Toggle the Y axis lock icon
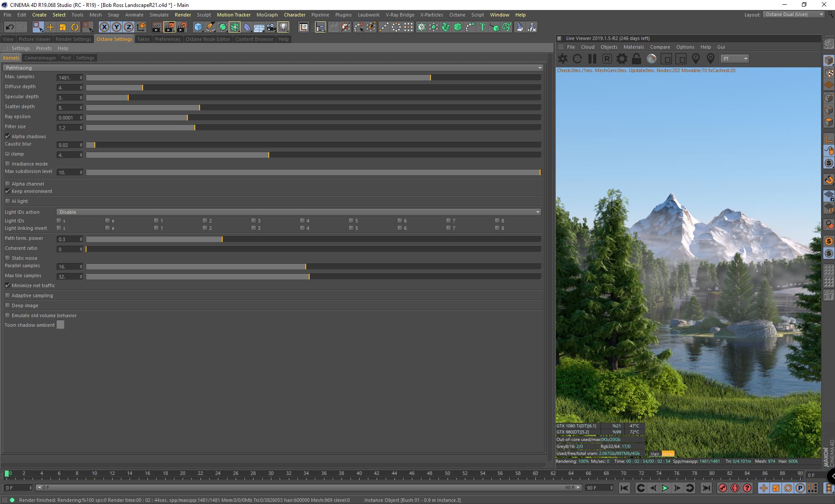The image size is (835, 504). [x=117, y=27]
